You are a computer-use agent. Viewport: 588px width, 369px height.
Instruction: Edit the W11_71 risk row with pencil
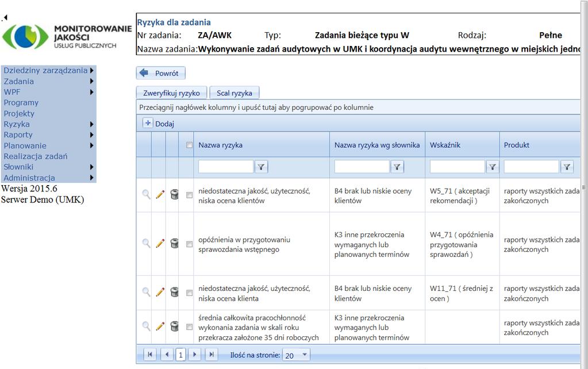pyautogui.click(x=160, y=292)
